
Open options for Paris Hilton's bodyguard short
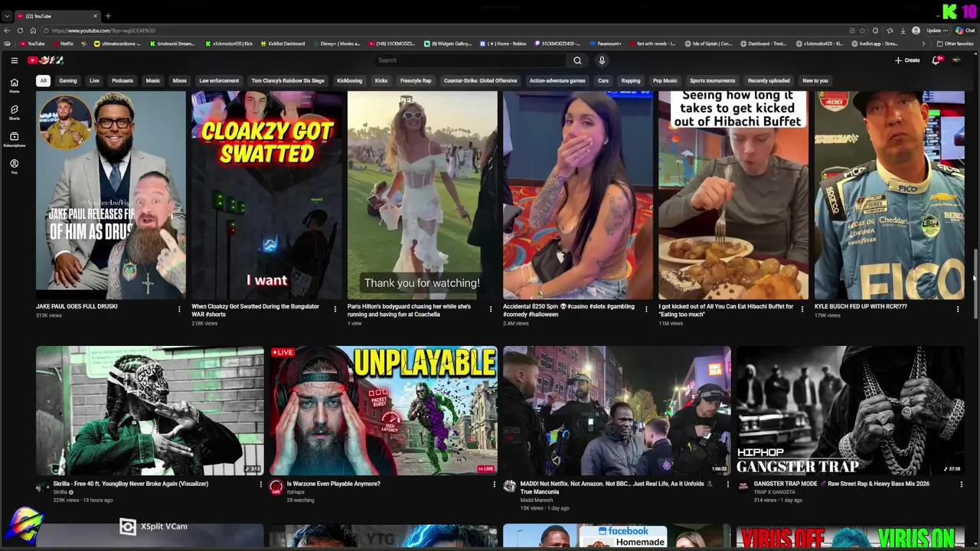tap(491, 309)
